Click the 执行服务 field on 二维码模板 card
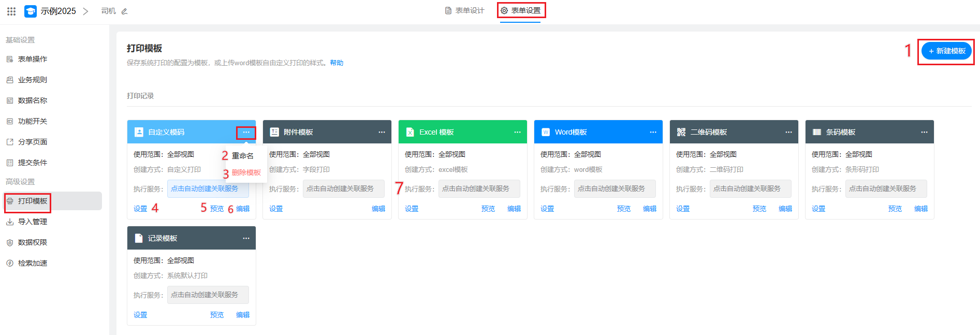Image resolution: width=980 pixels, height=335 pixels. (750, 188)
